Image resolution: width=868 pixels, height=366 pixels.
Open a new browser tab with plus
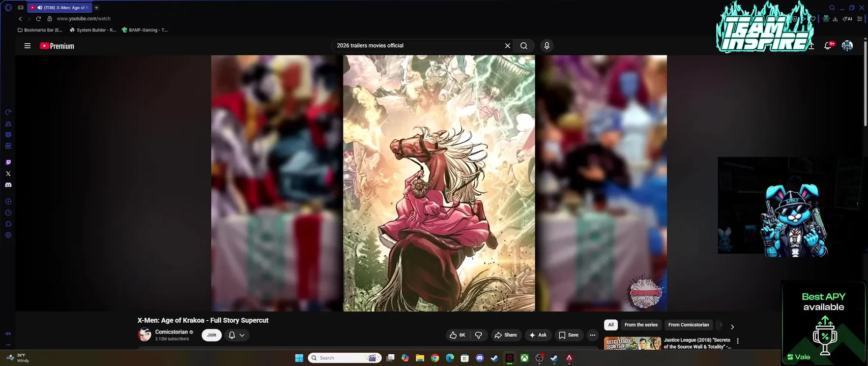coord(96,8)
